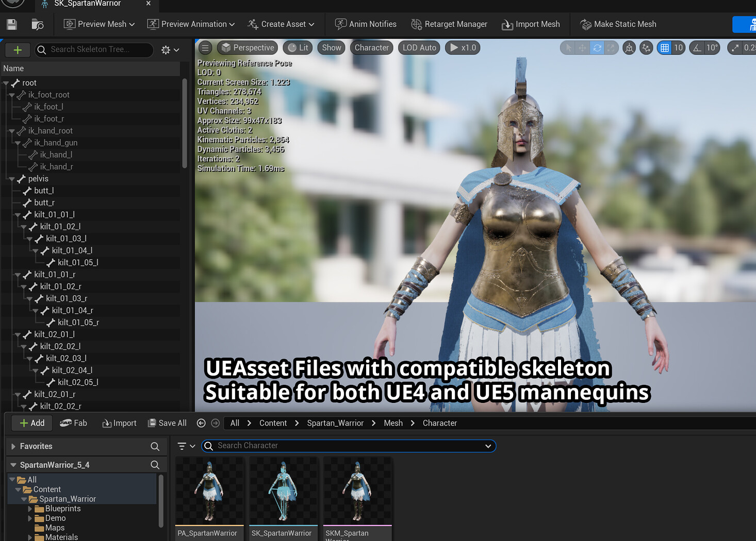Screen dimensions: 756x541
Task: Open the viewport hamburger options menu
Action: click(205, 48)
